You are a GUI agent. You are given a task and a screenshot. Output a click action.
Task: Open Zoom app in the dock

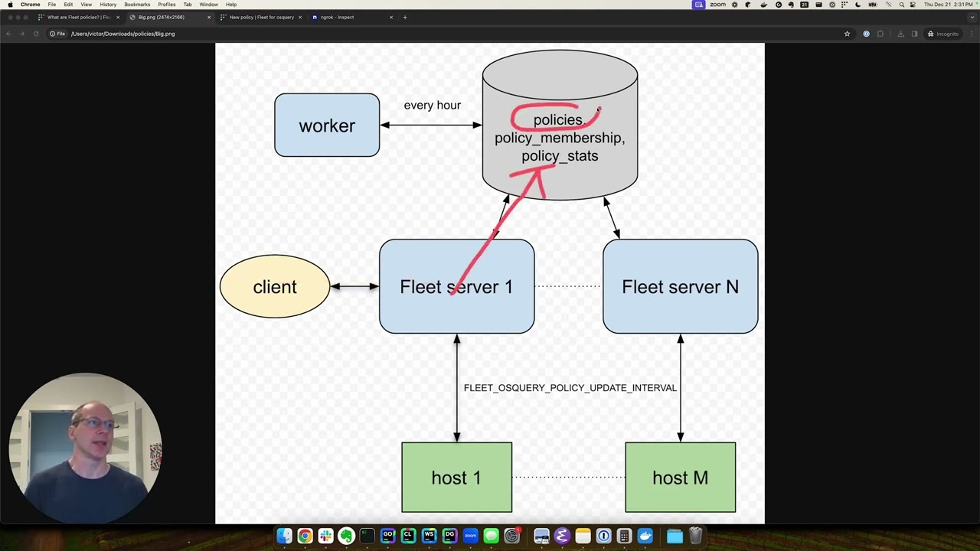(470, 536)
